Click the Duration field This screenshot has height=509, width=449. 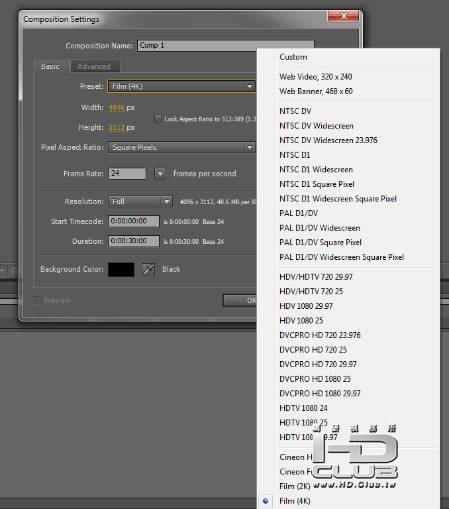coord(134,241)
